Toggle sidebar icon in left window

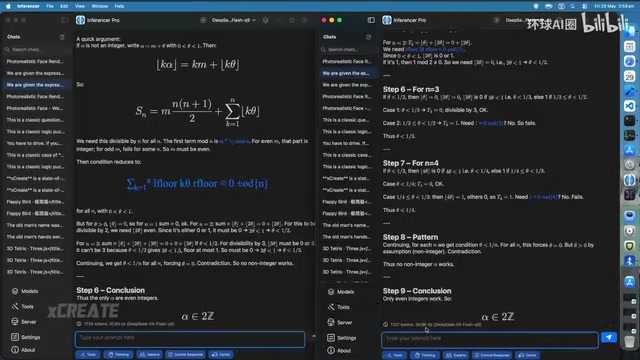(x=64, y=20)
